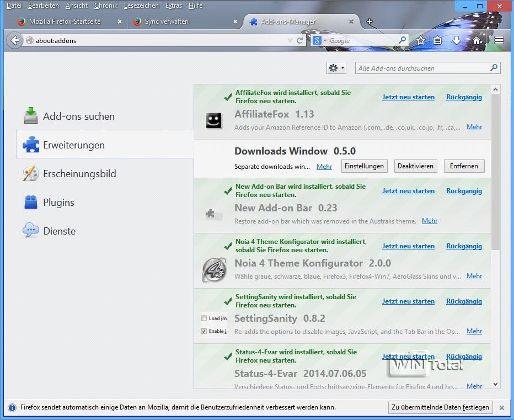The width and height of the screenshot is (514, 420).
Task: Click Rückgängig for New Add-on Bar
Action: point(464,191)
